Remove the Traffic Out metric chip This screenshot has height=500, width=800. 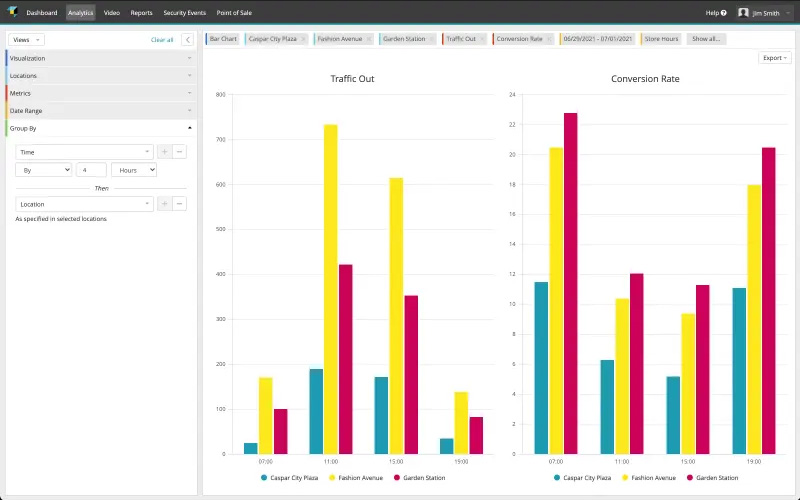[x=483, y=39]
